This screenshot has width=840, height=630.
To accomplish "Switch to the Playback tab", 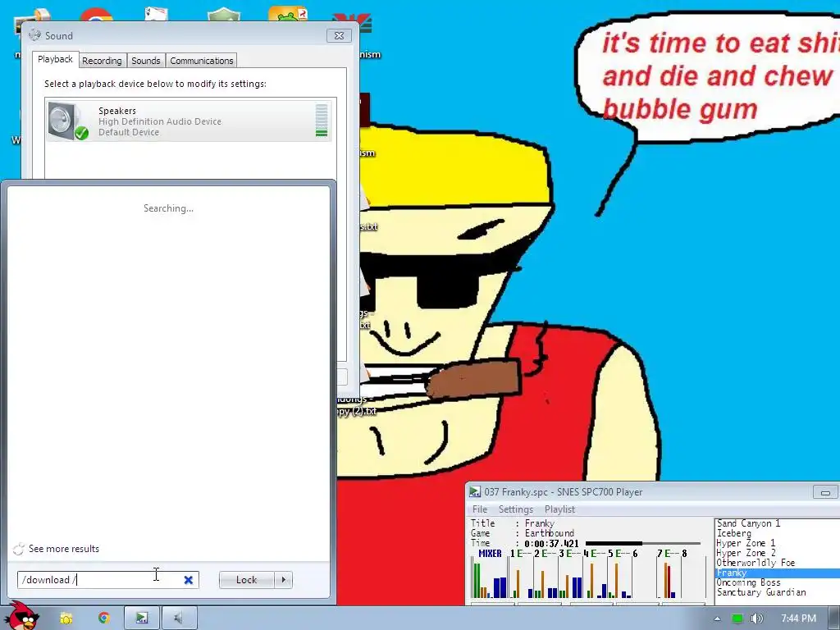I will (x=55, y=59).
